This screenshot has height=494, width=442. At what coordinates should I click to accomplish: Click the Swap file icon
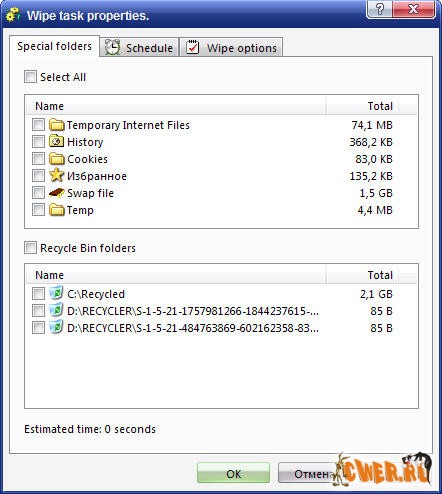coord(57,193)
